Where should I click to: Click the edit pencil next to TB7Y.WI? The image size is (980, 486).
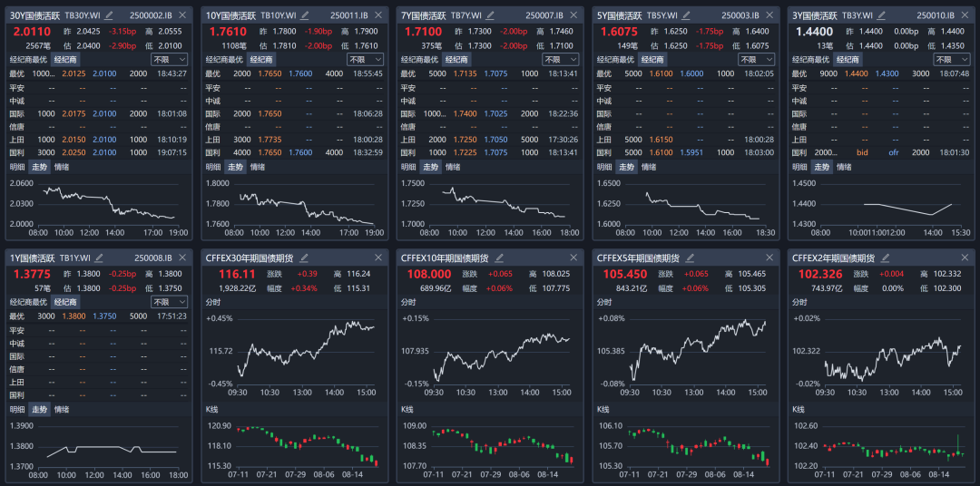pyautogui.click(x=490, y=15)
